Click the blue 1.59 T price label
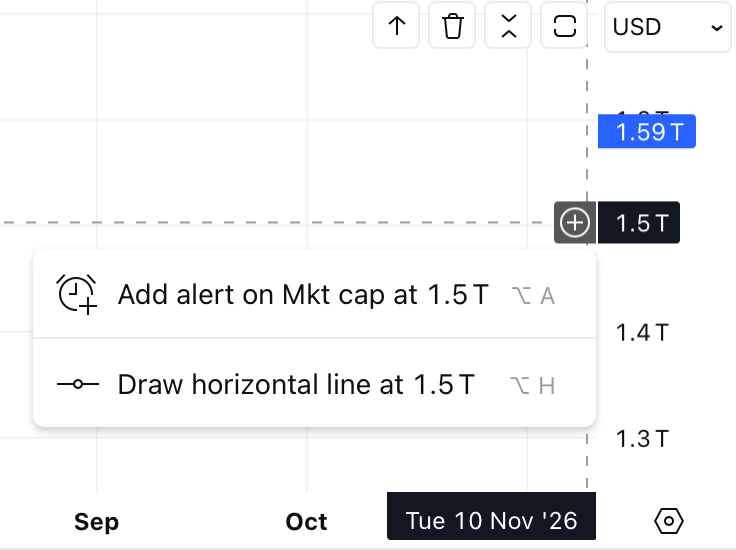The width and height of the screenshot is (736, 550). click(x=647, y=131)
